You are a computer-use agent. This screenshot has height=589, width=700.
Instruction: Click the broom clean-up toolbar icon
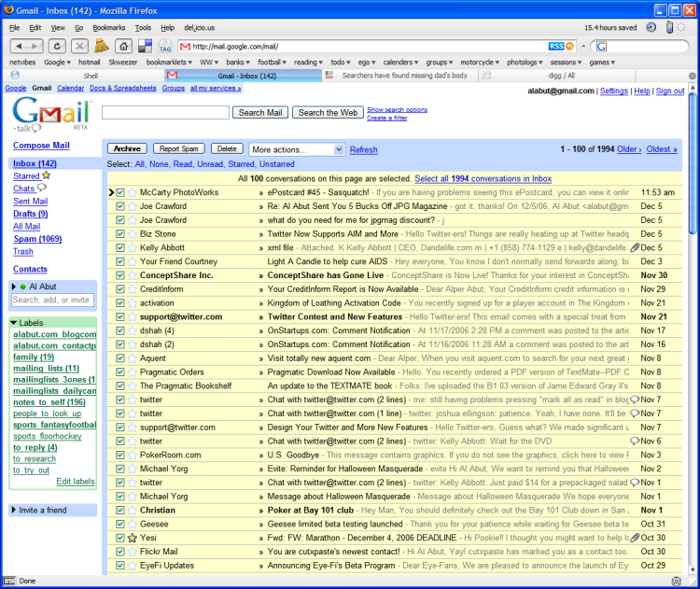click(x=102, y=46)
